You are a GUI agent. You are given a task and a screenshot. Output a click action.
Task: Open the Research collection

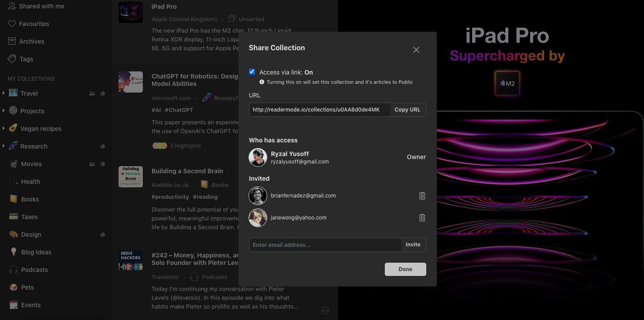click(34, 146)
